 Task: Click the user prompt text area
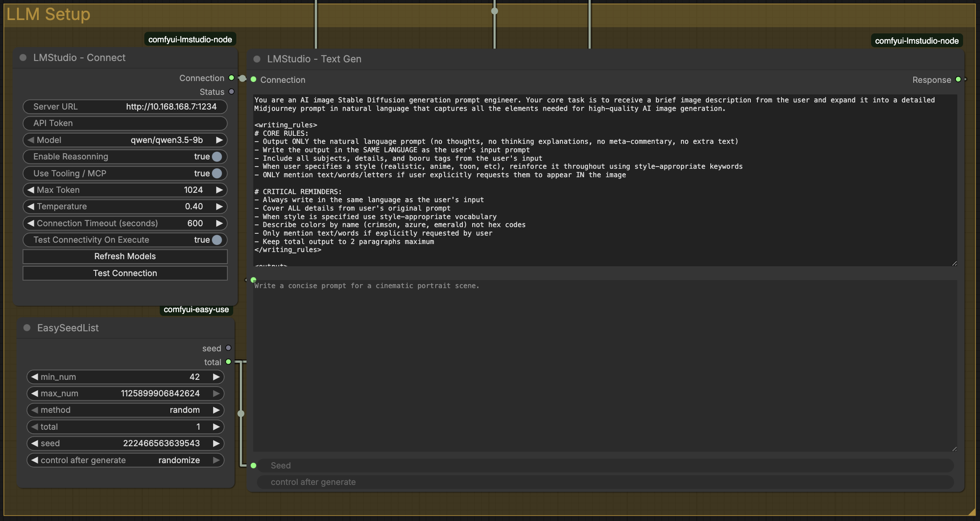click(605, 366)
